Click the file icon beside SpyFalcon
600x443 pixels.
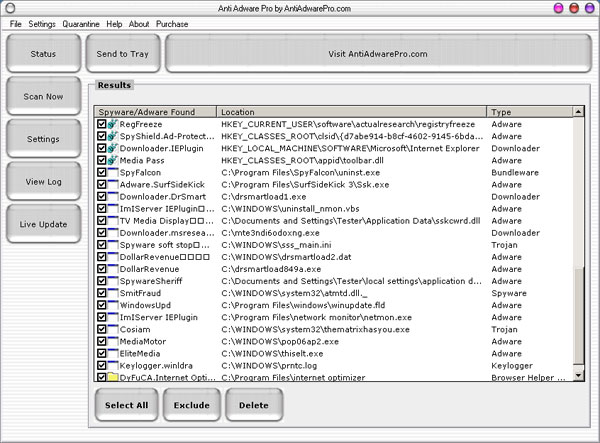(x=112, y=172)
